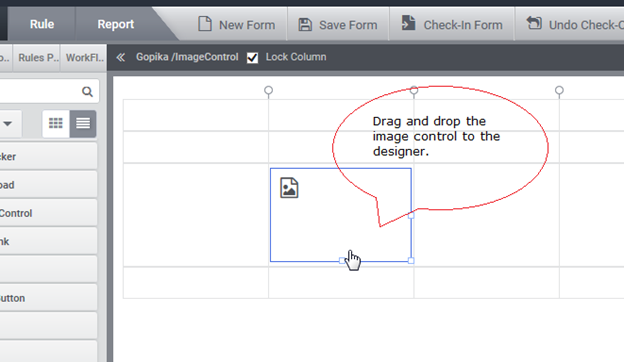Switch to the WorkFl.. panel tab
Screen dimensions: 624x362
coord(84,58)
